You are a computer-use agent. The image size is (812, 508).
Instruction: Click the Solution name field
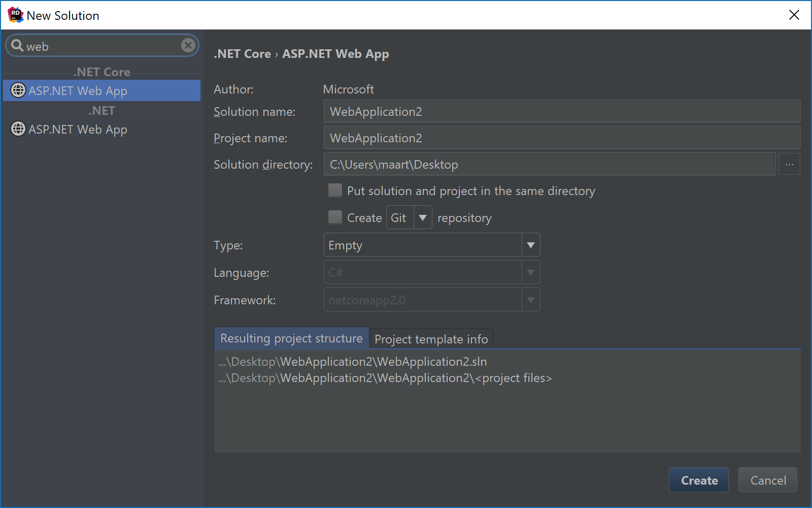(x=562, y=111)
